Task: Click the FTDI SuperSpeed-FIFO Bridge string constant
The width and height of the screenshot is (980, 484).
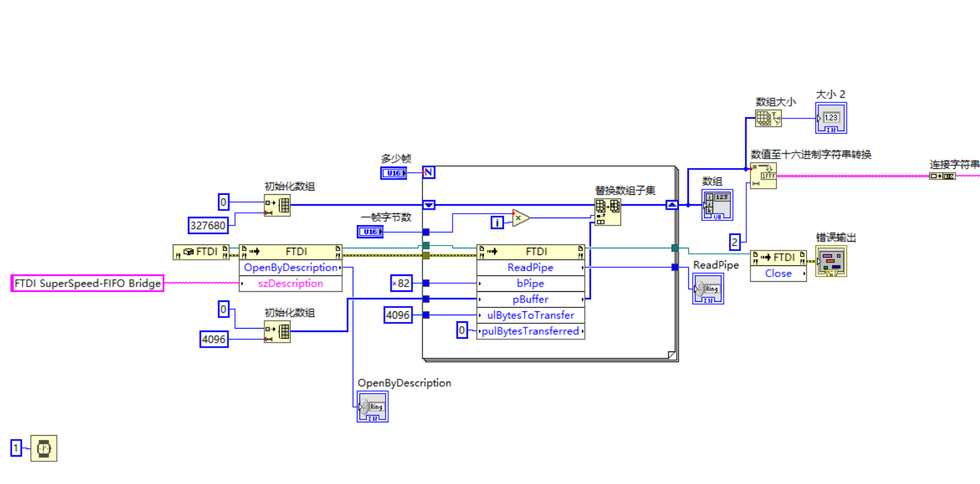Action: (88, 283)
